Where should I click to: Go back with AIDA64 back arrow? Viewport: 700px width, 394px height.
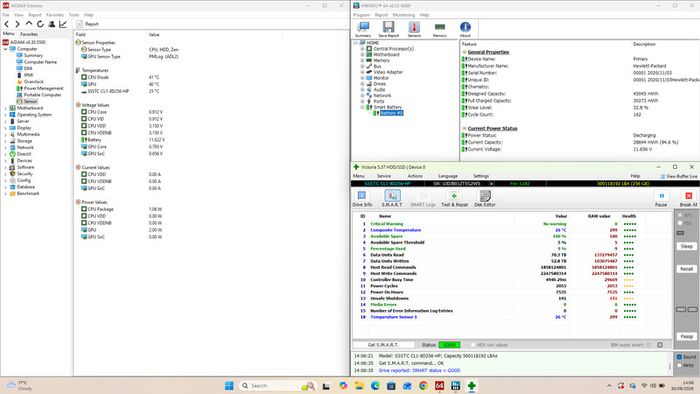pos(6,24)
